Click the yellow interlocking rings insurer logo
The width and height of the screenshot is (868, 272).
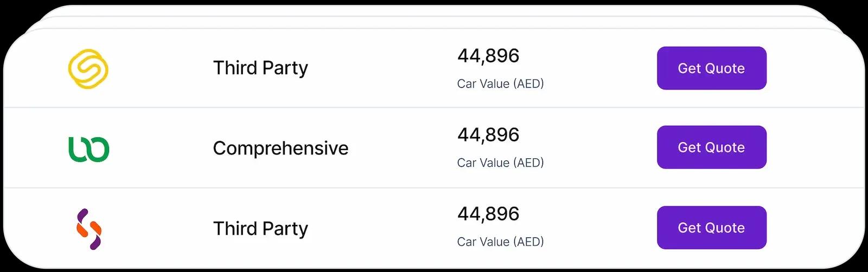pyautogui.click(x=88, y=69)
